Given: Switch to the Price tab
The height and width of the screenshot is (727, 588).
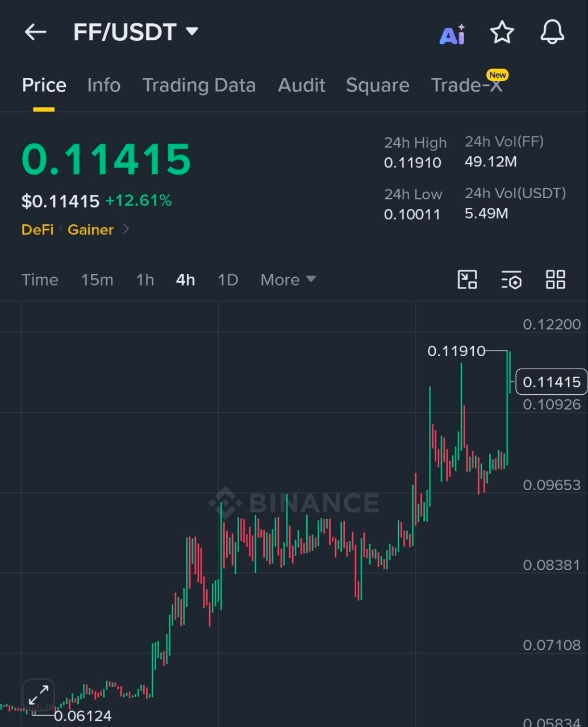Looking at the screenshot, I should pyautogui.click(x=44, y=85).
